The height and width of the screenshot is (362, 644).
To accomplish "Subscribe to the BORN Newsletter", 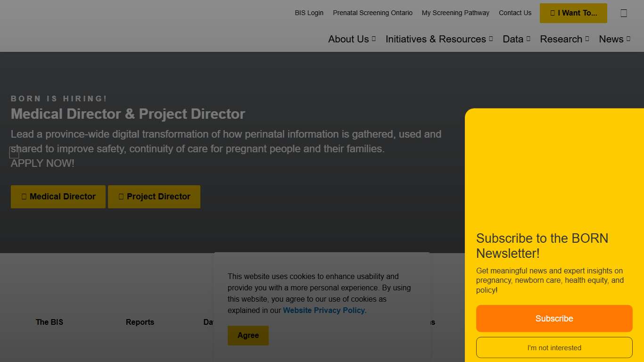I will (554, 319).
